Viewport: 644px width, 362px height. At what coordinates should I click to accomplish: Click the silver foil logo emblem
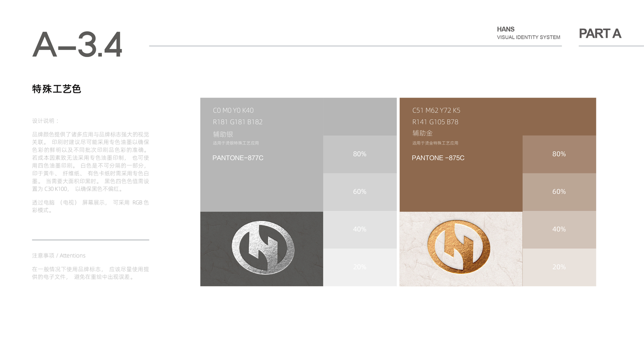263,247
